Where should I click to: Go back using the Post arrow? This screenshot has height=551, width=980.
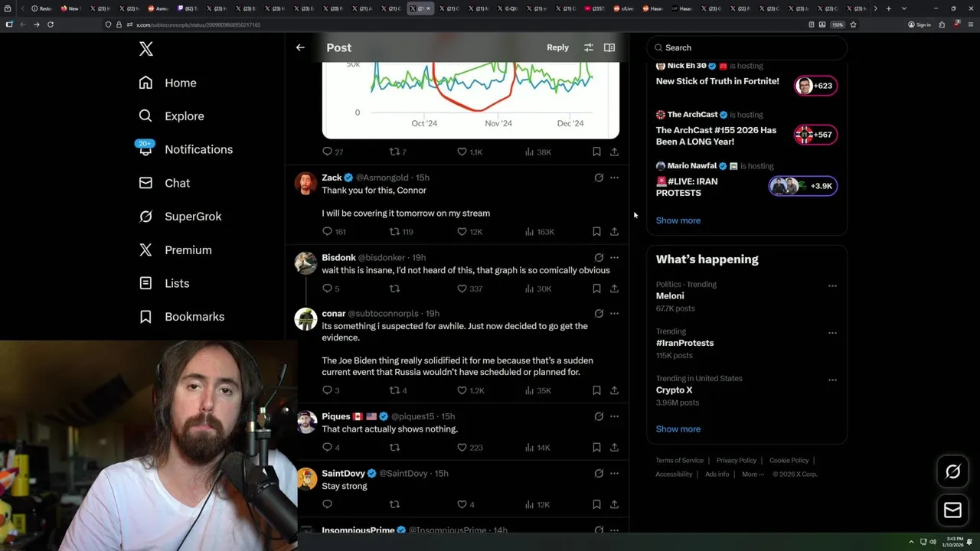click(300, 47)
